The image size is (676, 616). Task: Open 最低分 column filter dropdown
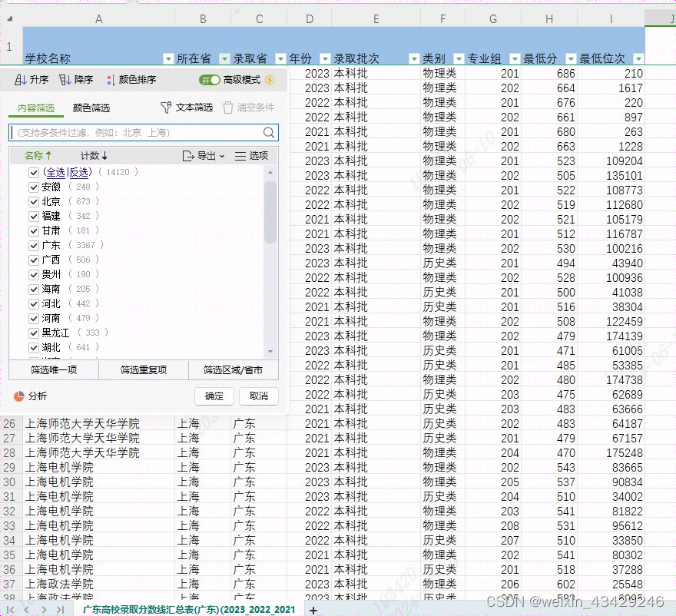pyautogui.click(x=571, y=58)
